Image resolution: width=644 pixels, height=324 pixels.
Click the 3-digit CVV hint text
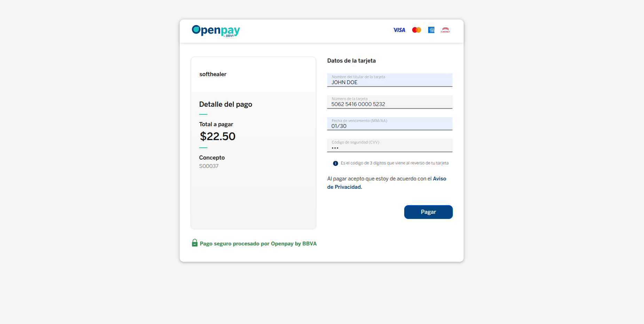(x=394, y=163)
